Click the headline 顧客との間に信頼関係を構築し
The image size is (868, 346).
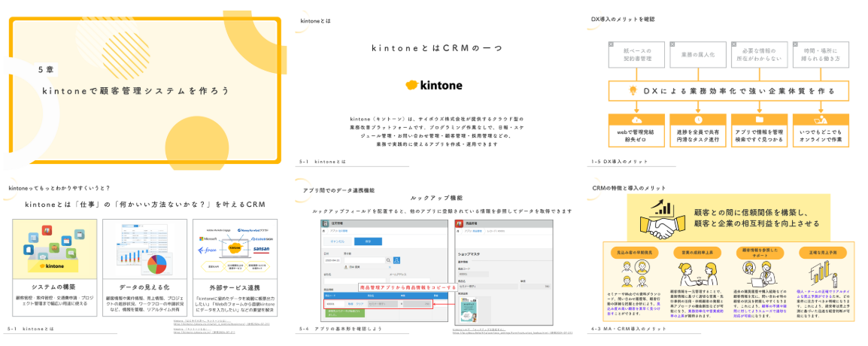[750, 211]
